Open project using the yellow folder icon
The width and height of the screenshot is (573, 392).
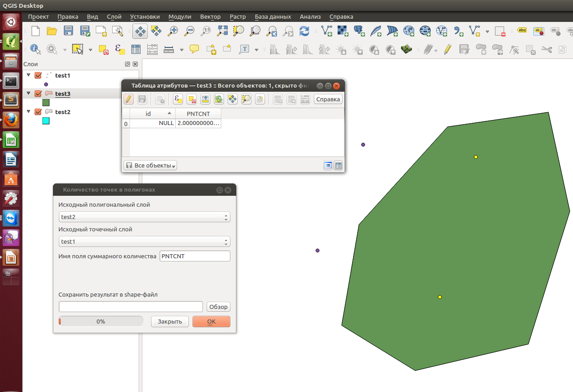(x=52, y=31)
